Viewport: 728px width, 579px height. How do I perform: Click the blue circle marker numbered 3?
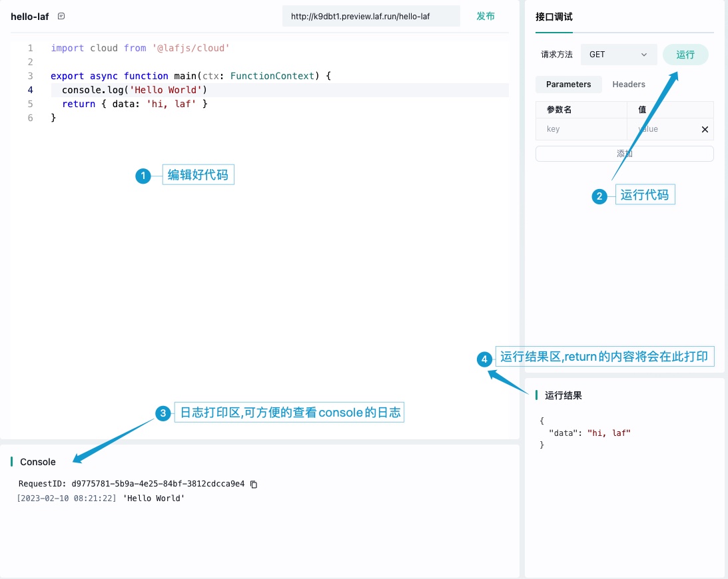click(x=163, y=413)
